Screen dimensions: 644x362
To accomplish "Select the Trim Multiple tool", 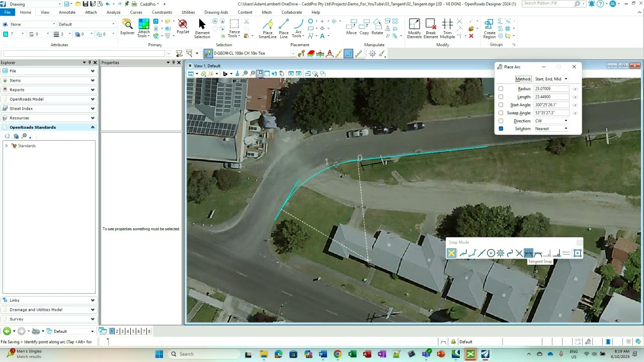I will (447, 29).
